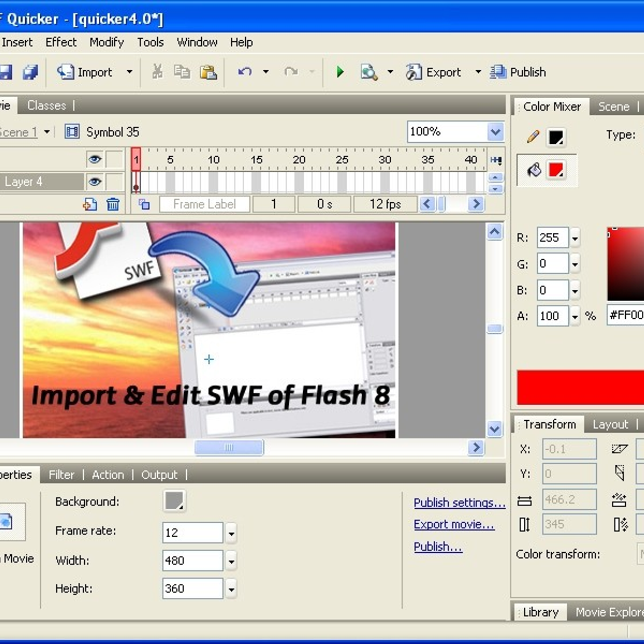644x644 pixels.
Task: Click the Publish settings link
Action: tap(459, 503)
